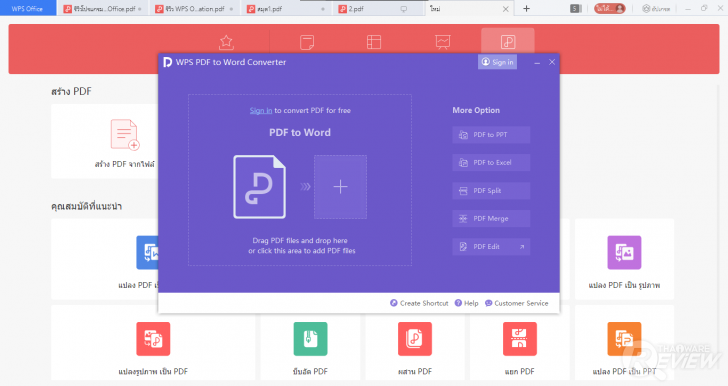The image size is (728, 386).
Task: Click the Sign in button in converter title bar
Action: coord(497,62)
